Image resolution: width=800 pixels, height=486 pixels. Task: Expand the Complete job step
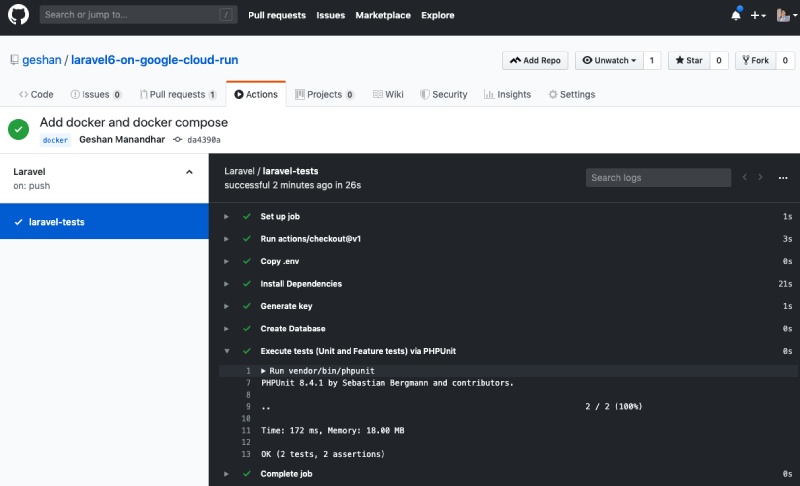click(x=226, y=474)
